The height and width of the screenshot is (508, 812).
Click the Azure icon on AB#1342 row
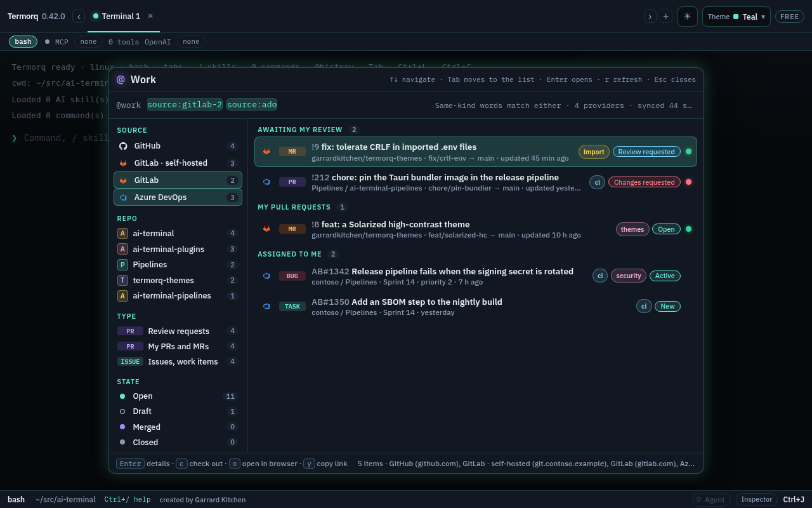click(x=266, y=276)
